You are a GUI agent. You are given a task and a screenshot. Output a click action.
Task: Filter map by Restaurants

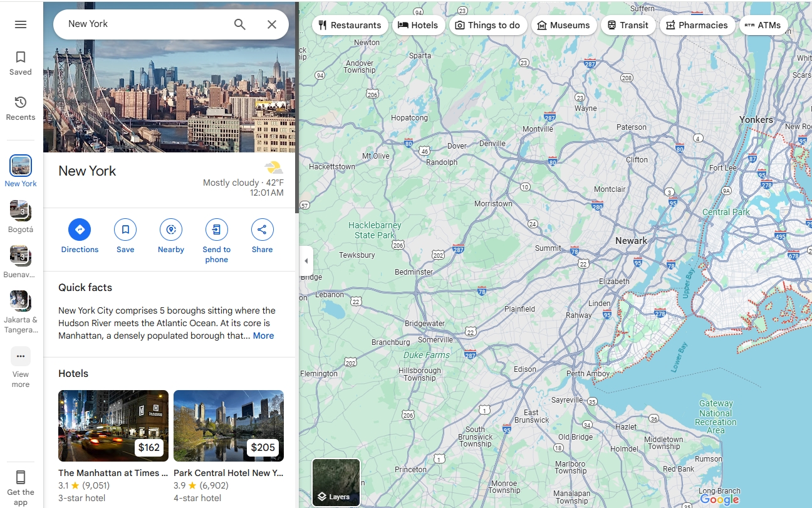pyautogui.click(x=350, y=25)
